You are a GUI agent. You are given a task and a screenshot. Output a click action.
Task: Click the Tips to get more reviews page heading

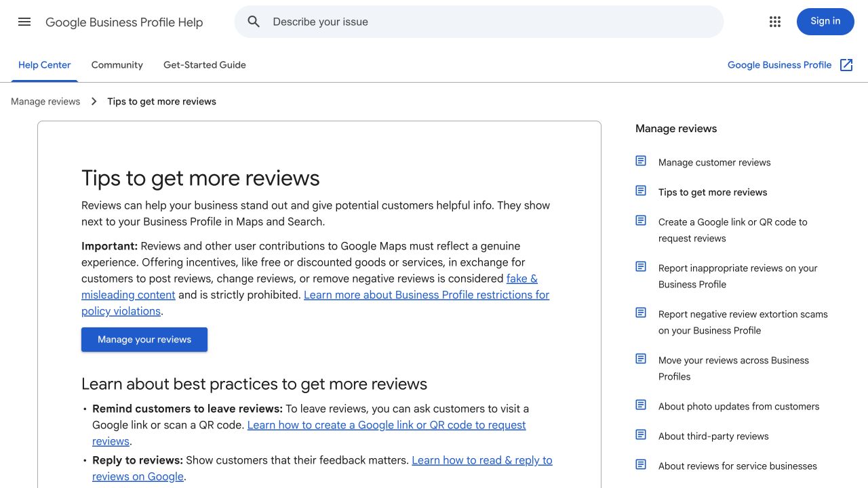201,178
